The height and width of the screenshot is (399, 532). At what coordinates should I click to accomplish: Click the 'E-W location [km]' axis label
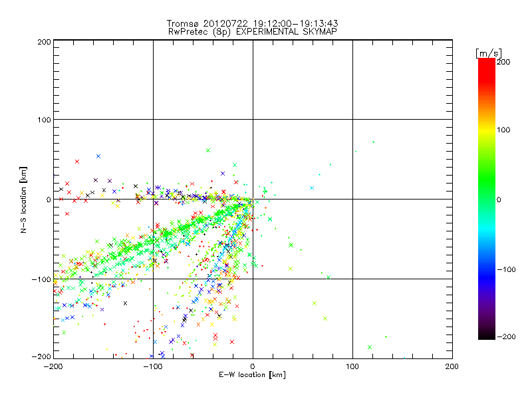tap(252, 375)
